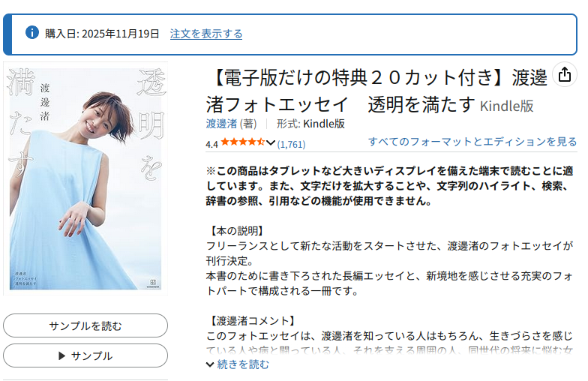Click the gray Kindle版 label after title

click(507, 106)
